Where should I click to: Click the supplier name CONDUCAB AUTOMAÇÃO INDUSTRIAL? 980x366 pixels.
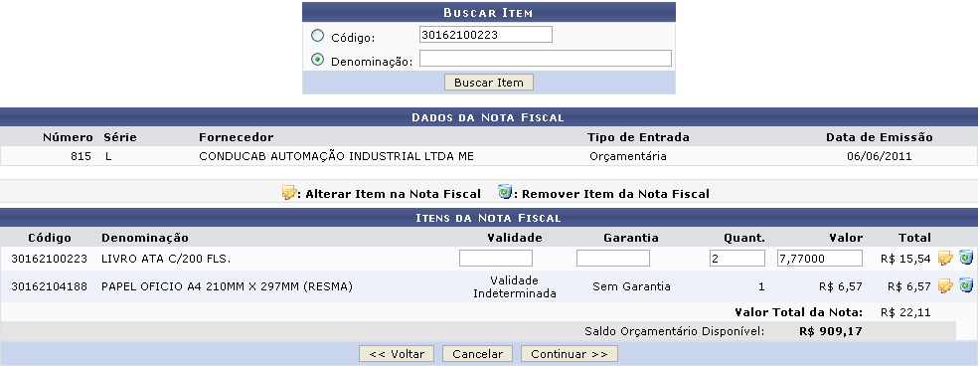tap(336, 156)
